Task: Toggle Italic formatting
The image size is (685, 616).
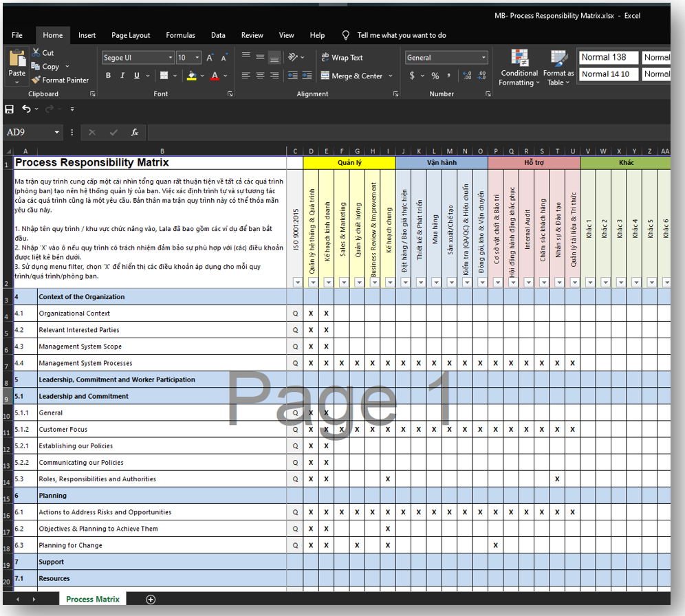Action: click(122, 76)
